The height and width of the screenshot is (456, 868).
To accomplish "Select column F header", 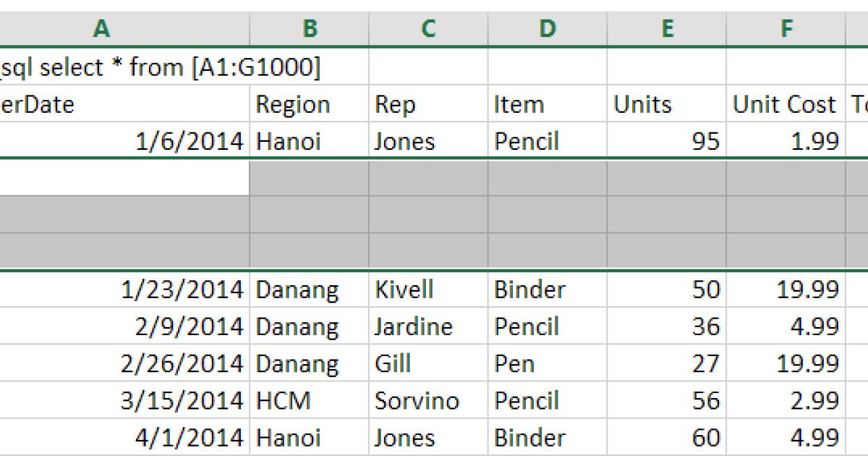I will [x=786, y=29].
